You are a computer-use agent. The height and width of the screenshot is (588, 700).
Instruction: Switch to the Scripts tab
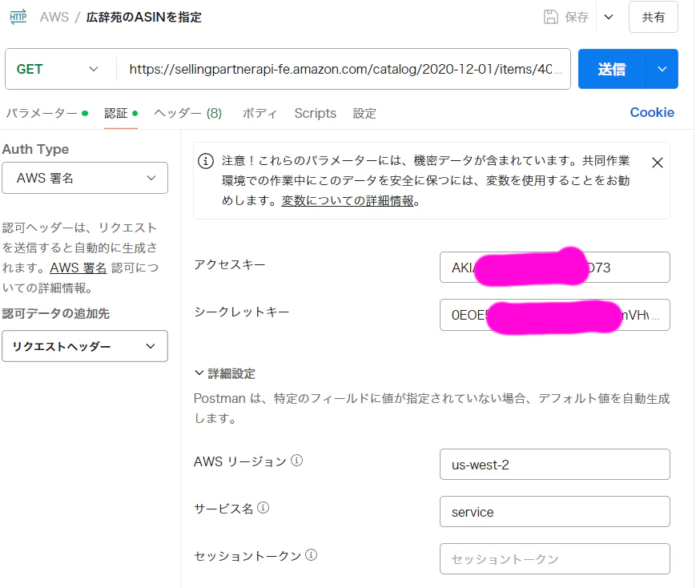tap(316, 114)
